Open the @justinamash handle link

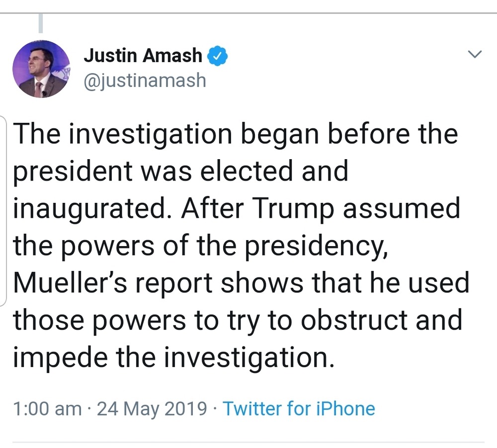click(145, 80)
